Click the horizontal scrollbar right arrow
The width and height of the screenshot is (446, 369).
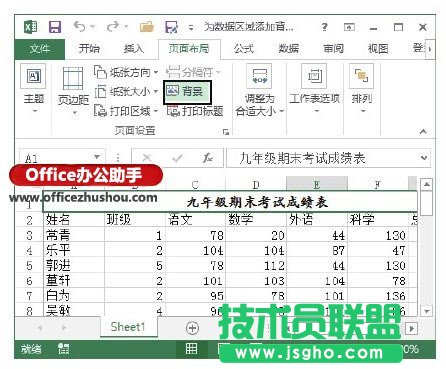click(412, 328)
